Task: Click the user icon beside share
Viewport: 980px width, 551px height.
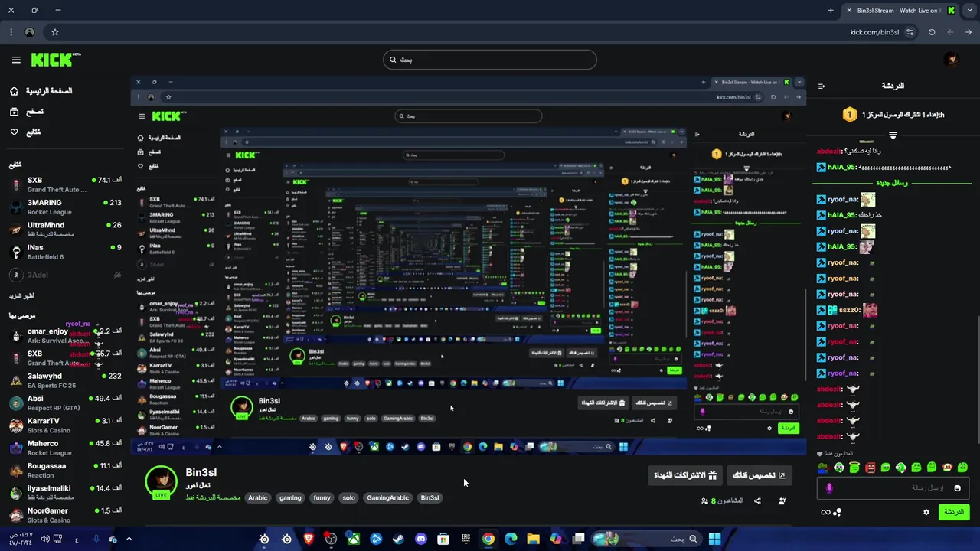Action: [x=782, y=501]
